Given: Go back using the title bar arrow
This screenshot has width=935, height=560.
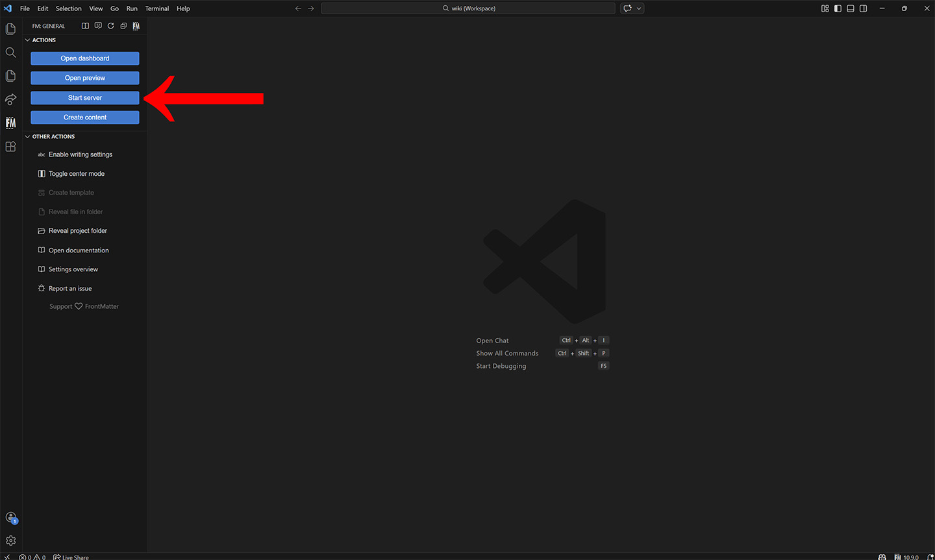Looking at the screenshot, I should click(298, 8).
